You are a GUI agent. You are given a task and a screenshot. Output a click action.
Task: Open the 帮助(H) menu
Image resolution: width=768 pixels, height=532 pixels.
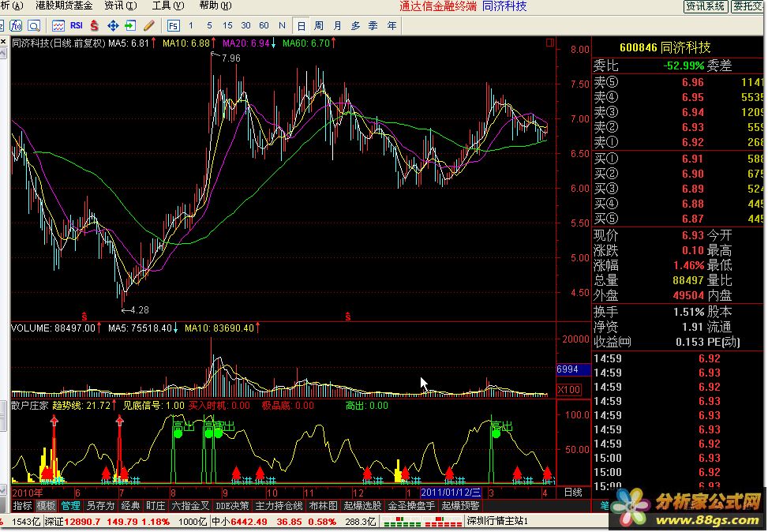pyautogui.click(x=215, y=6)
